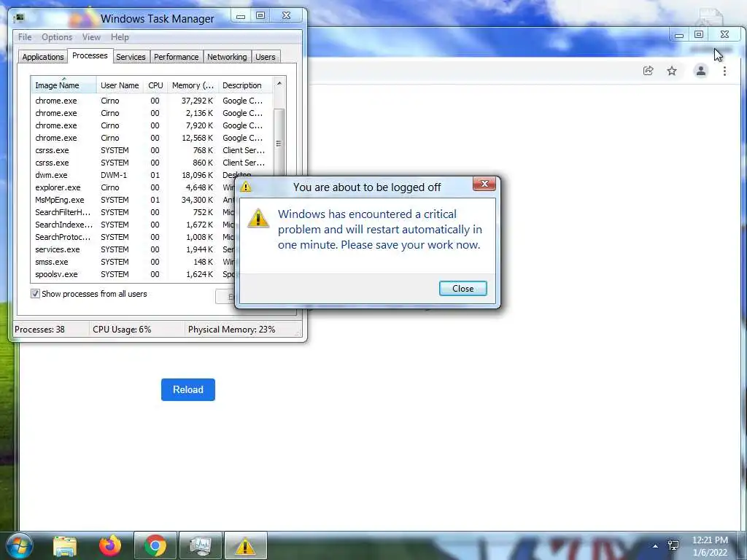Close the logged off dialog with X

pyautogui.click(x=484, y=184)
